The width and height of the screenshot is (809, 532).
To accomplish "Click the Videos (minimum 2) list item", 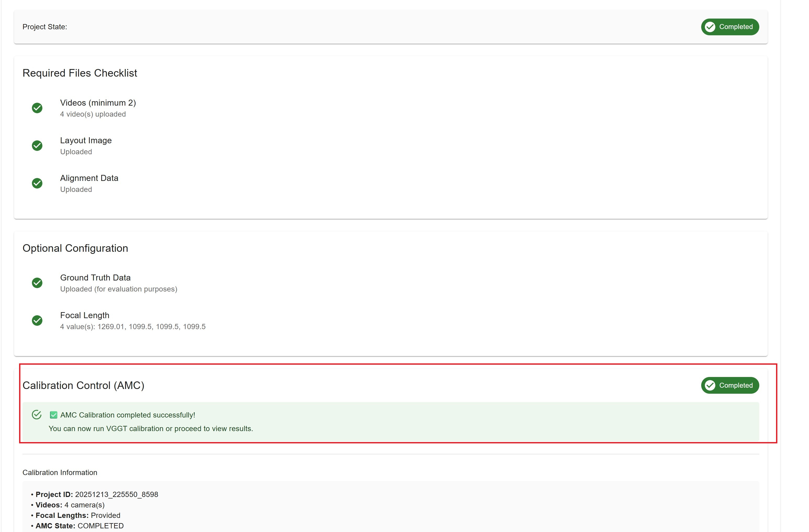I will (x=98, y=103).
